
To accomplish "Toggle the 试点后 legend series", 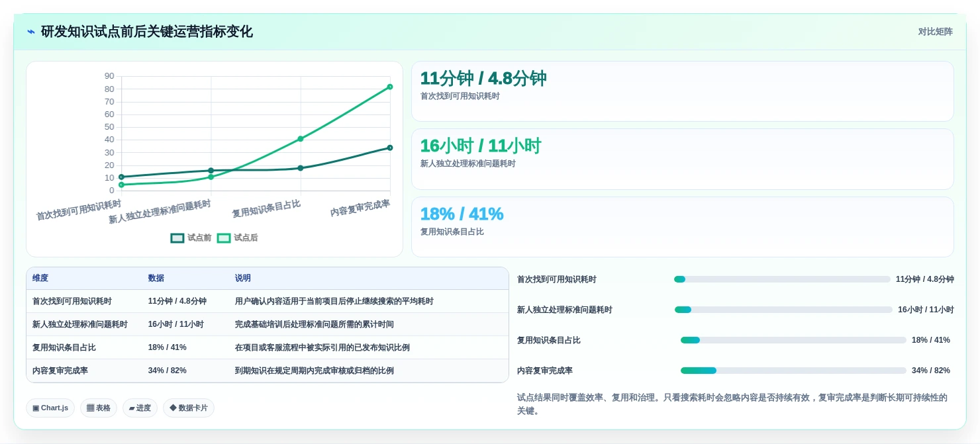I will pos(237,238).
